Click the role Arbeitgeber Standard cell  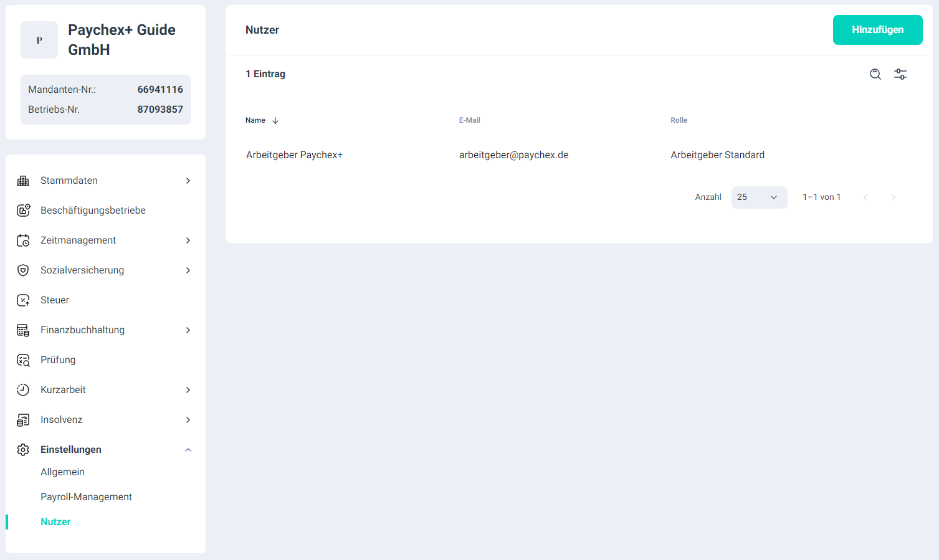coord(718,155)
